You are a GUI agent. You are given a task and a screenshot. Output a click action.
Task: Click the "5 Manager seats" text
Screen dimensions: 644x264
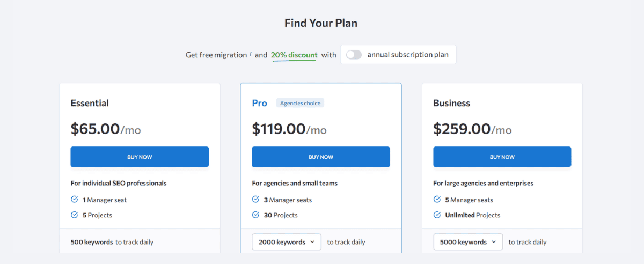tap(469, 200)
